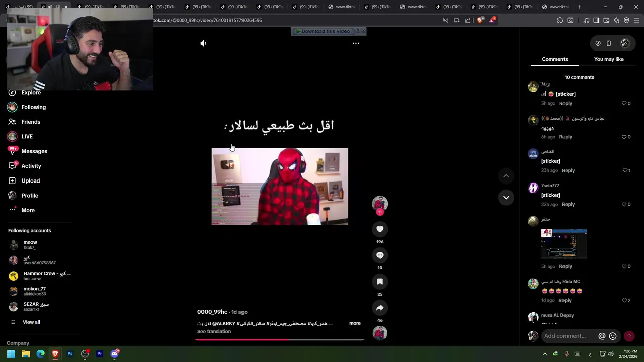
Task: Open Brave Shields lion icon
Action: [x=480, y=20]
